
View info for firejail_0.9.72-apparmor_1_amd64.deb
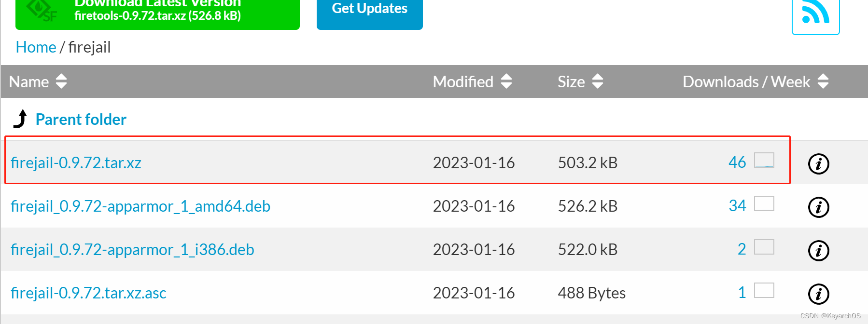coord(818,206)
